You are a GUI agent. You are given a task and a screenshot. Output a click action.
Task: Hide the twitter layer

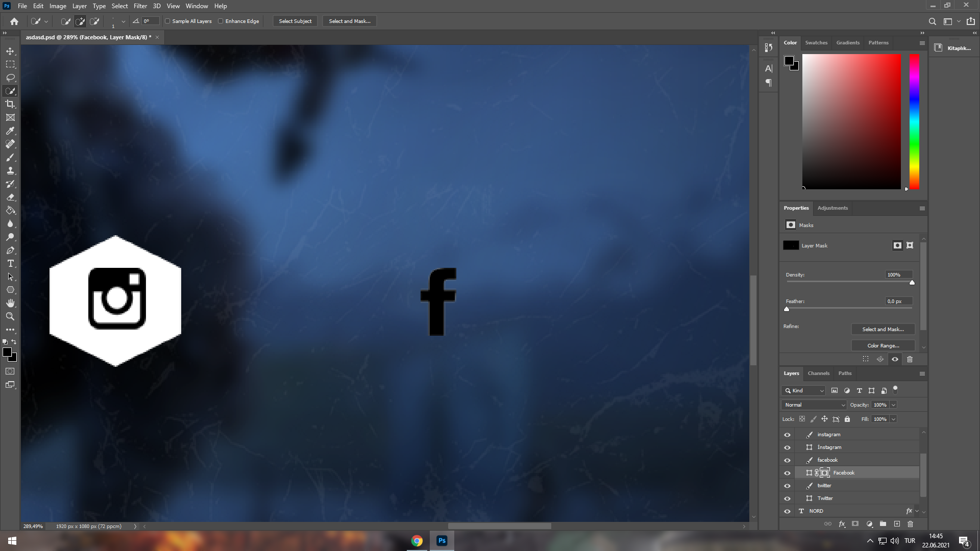point(787,486)
